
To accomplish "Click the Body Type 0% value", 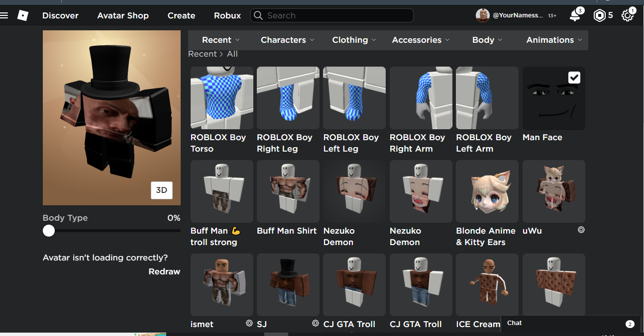I will pos(174,218).
